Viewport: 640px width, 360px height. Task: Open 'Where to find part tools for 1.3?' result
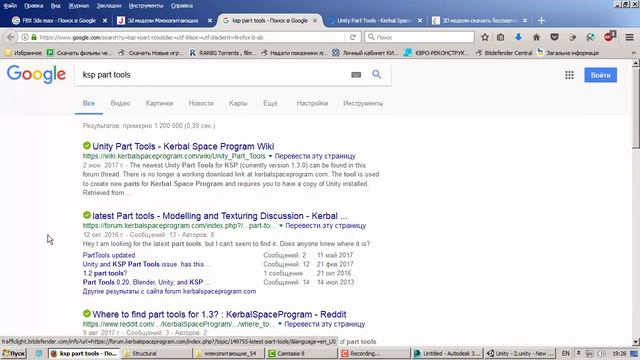219,314
